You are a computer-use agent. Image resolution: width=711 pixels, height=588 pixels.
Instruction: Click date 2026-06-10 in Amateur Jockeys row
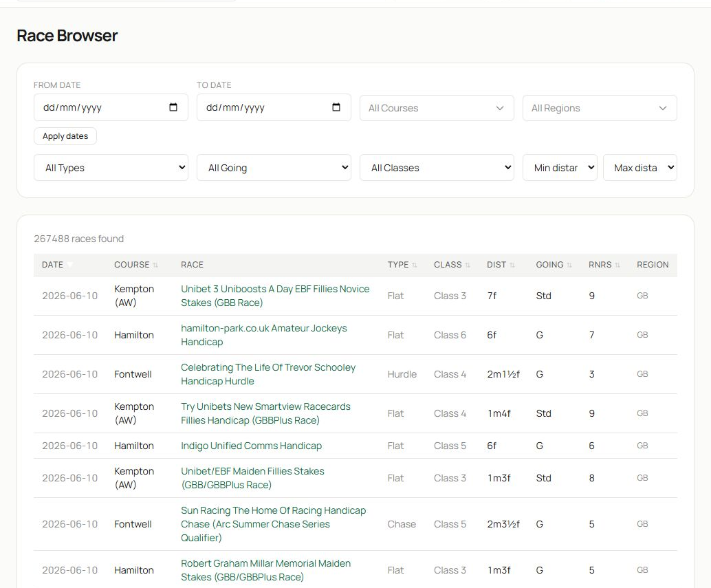70,335
